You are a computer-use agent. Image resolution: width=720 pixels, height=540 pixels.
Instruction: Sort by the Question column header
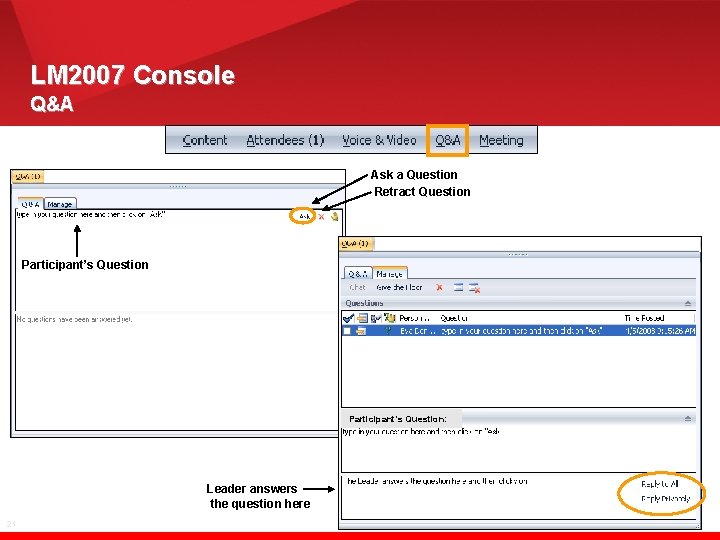[455, 318]
